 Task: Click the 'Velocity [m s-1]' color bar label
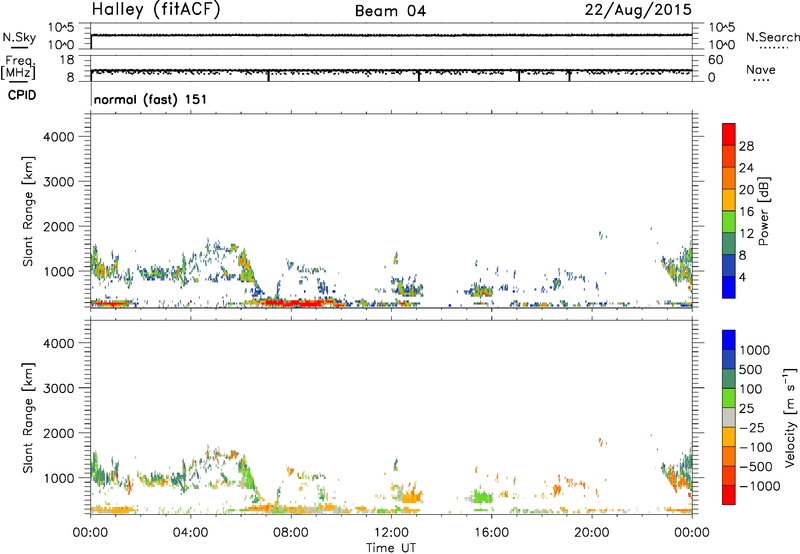point(790,417)
